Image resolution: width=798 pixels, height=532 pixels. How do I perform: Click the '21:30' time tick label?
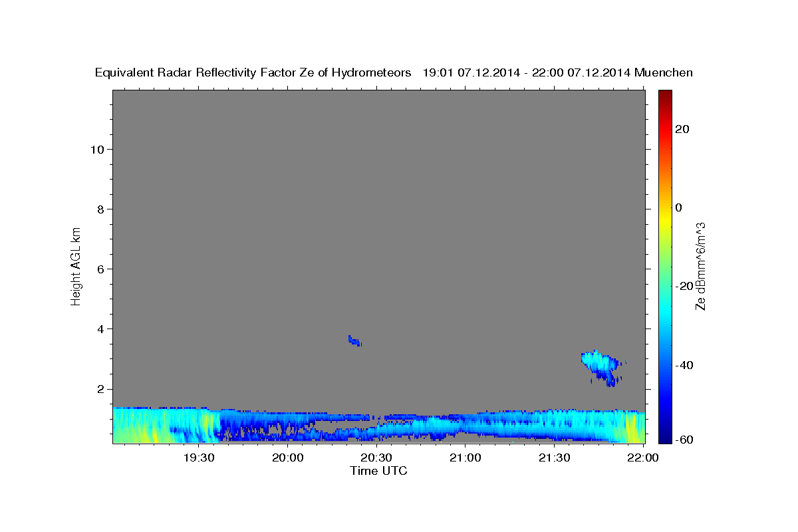point(555,458)
